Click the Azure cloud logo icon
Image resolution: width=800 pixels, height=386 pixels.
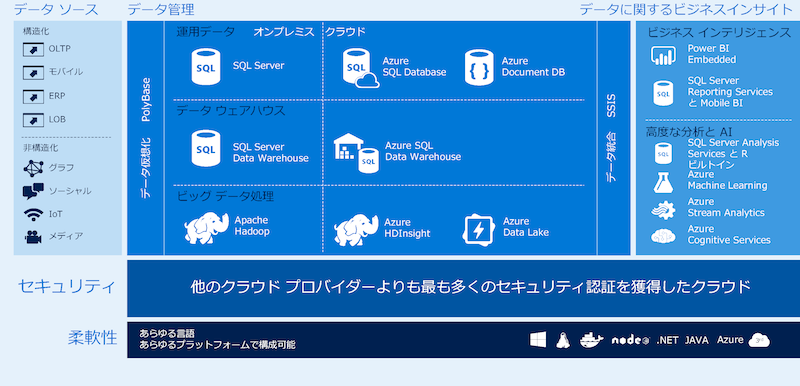click(x=759, y=340)
